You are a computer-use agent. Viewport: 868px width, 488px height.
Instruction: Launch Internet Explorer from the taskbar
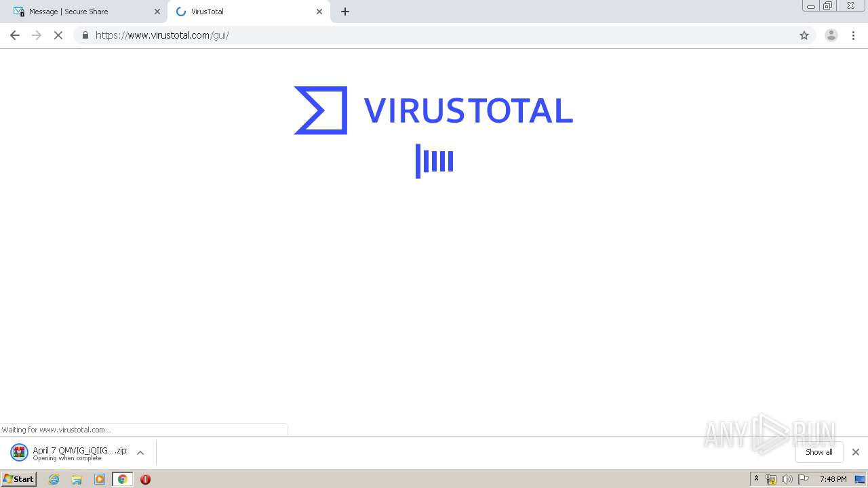[x=54, y=479]
